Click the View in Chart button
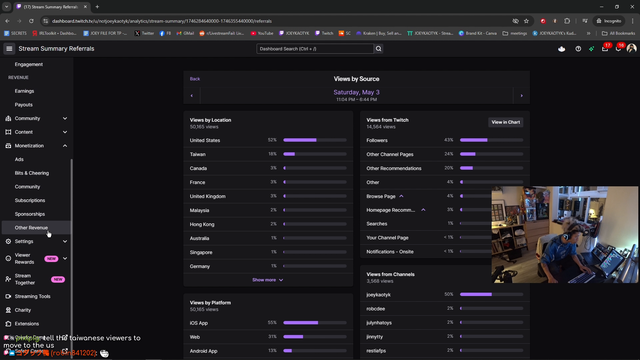 tap(506, 122)
